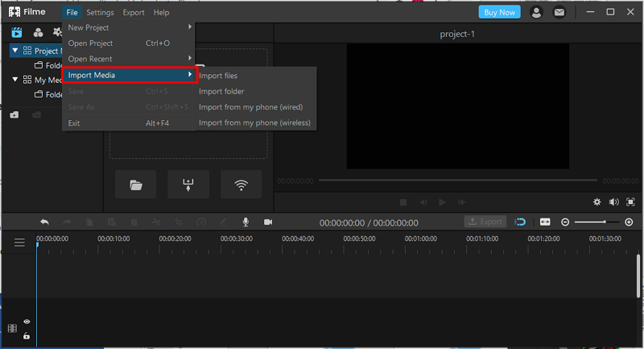Toggle the video track lock icon
The image size is (644, 349).
(x=27, y=336)
